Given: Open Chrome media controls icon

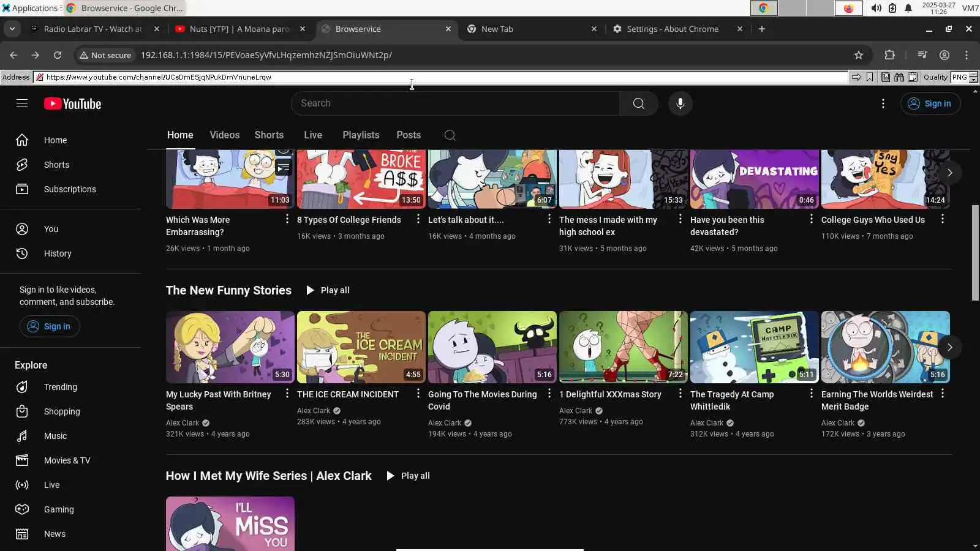Looking at the screenshot, I should 922,55.
